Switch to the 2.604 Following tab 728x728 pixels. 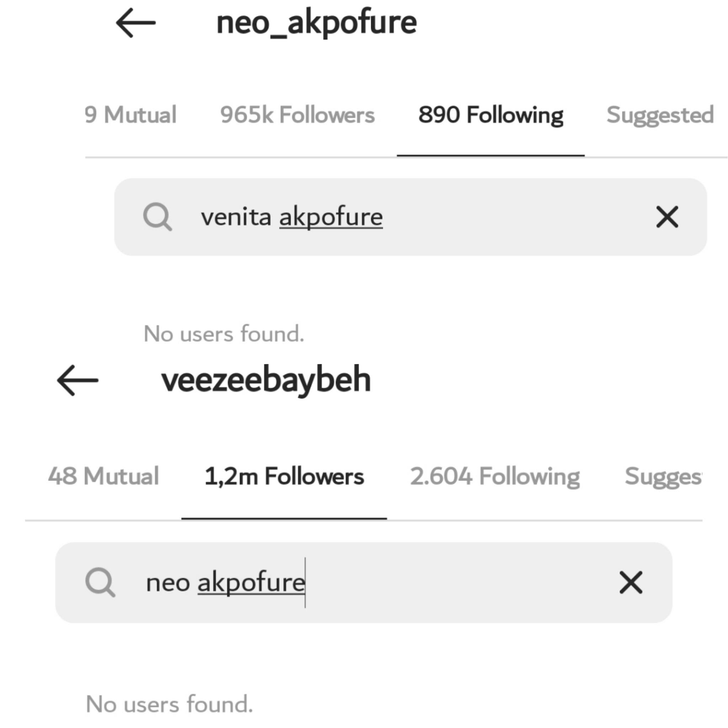(495, 476)
